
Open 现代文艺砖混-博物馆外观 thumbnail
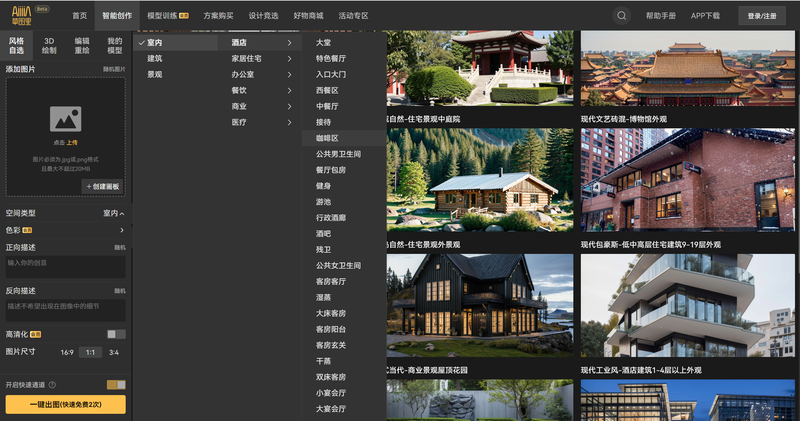687,68
